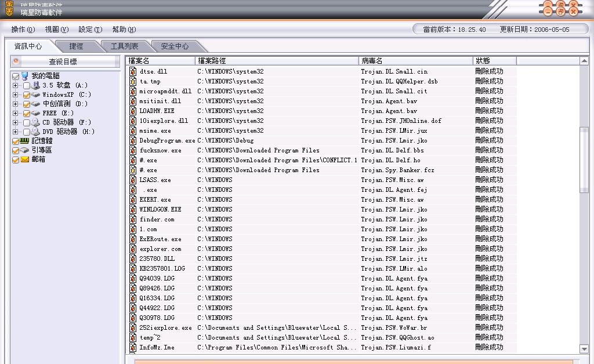Click virus file icon for dtse.dll
The height and width of the screenshot is (364, 594).
[133, 71]
